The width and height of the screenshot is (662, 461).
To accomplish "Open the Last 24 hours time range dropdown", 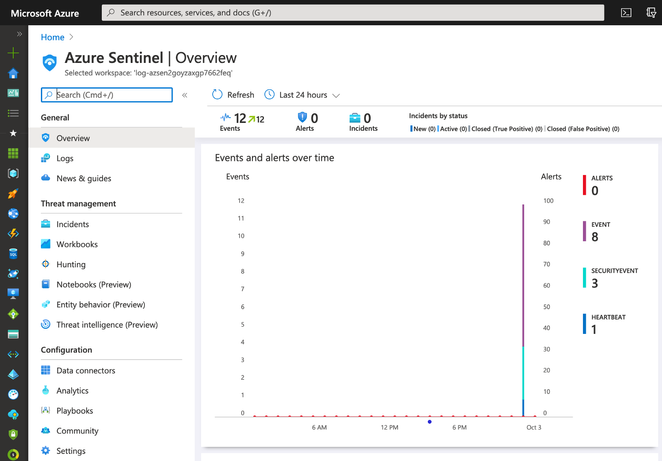I will 302,95.
